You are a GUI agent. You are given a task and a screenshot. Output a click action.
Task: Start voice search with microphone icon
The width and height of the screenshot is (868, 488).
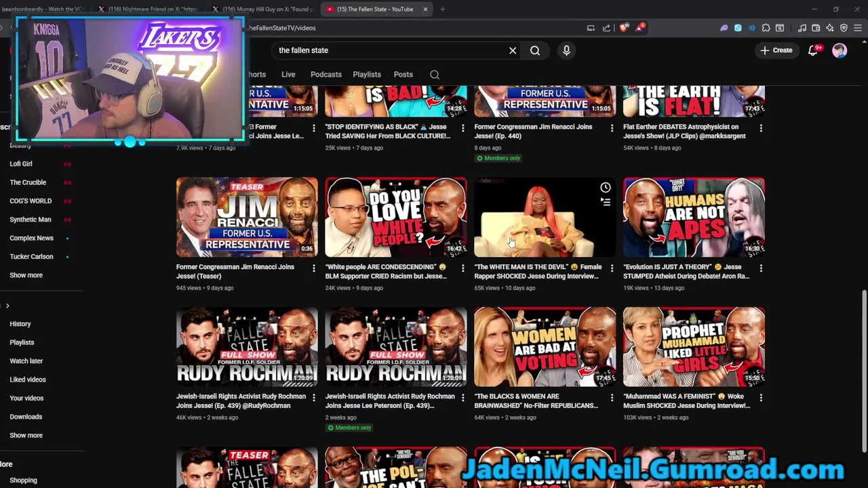point(566,50)
